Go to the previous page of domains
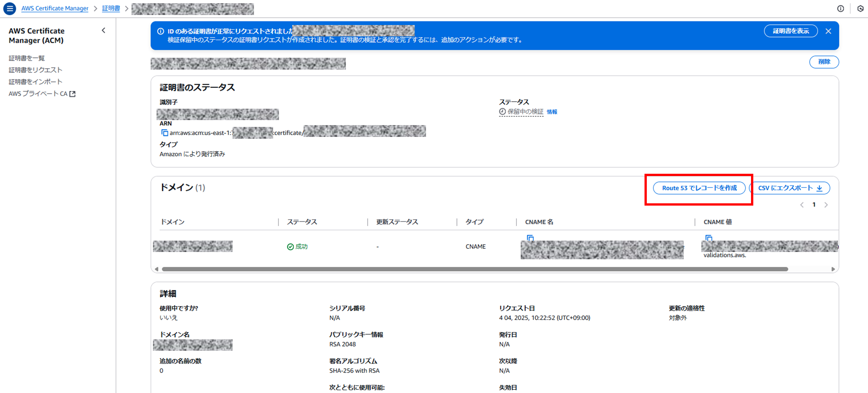The image size is (868, 393). click(802, 205)
